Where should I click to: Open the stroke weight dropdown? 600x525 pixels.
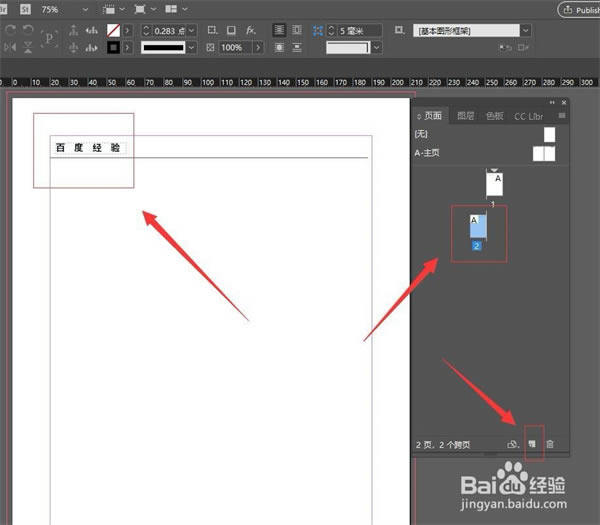192,30
